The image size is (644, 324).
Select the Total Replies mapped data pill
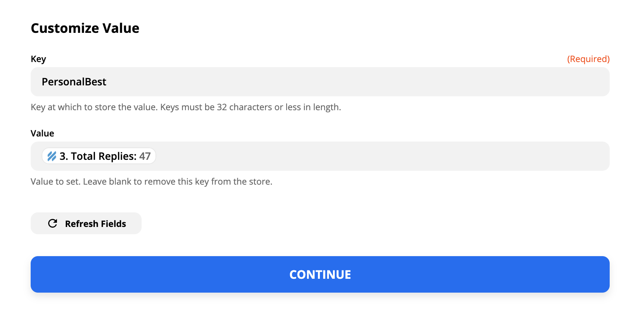point(99,156)
